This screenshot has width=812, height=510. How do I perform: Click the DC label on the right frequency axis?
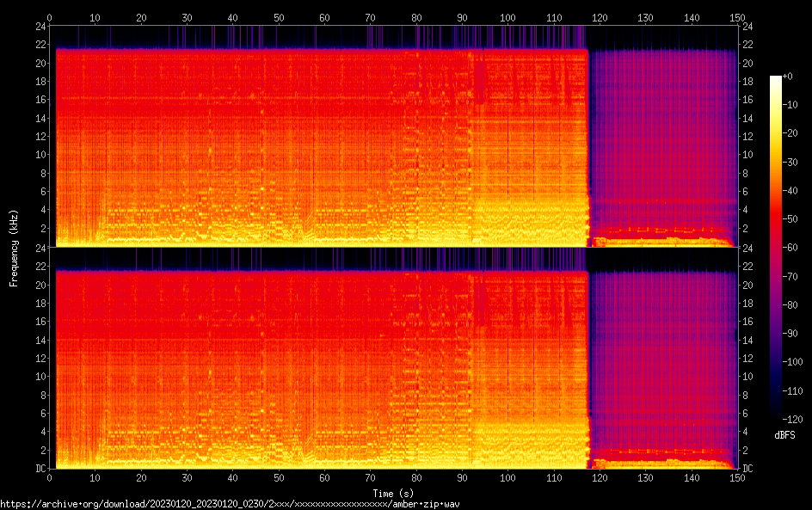coord(748,469)
